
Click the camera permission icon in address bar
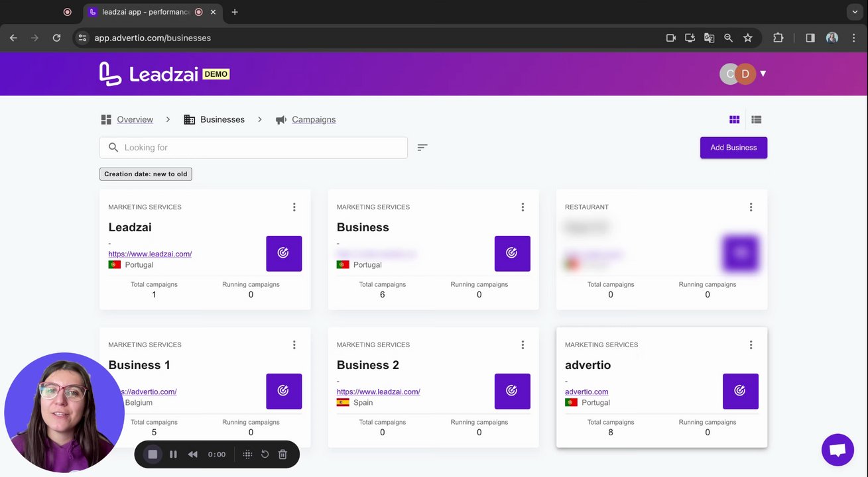pyautogui.click(x=671, y=38)
